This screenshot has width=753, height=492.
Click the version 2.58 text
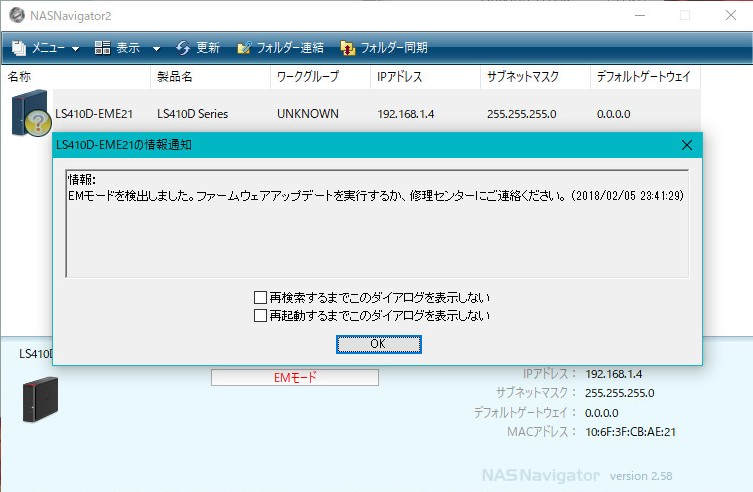click(x=641, y=476)
